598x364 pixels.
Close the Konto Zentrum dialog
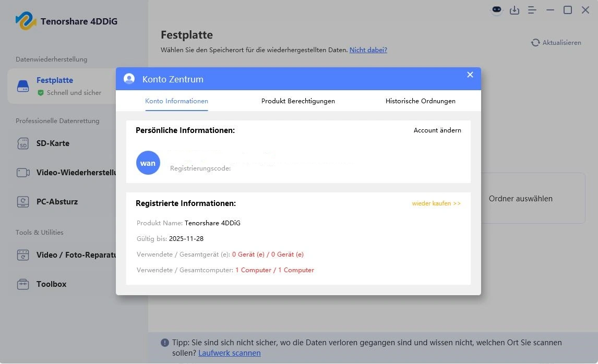470,75
